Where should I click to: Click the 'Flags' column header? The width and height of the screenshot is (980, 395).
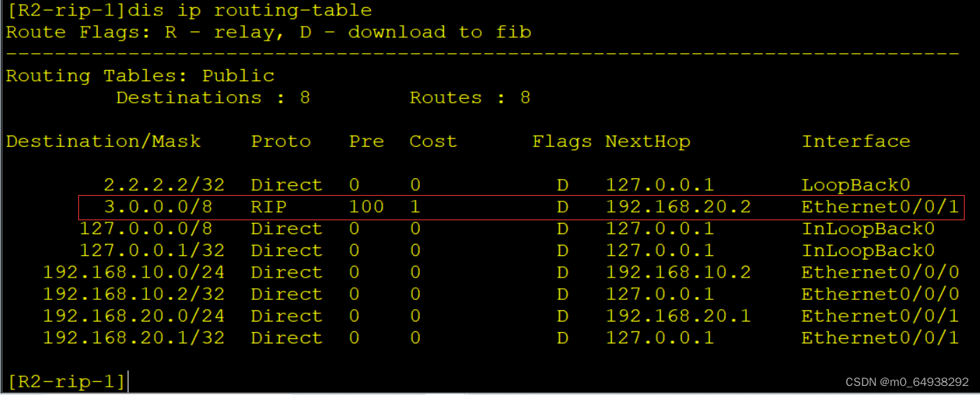562,141
